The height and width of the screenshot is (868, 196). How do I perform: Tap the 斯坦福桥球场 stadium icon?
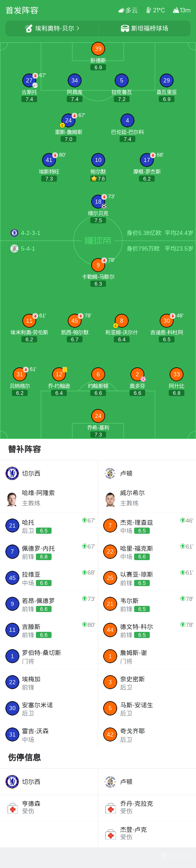pos(125,28)
